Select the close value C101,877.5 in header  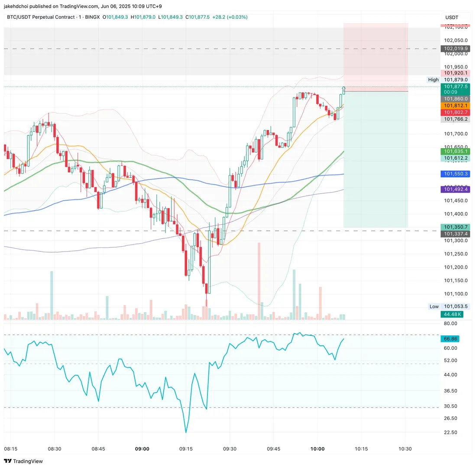198,17
